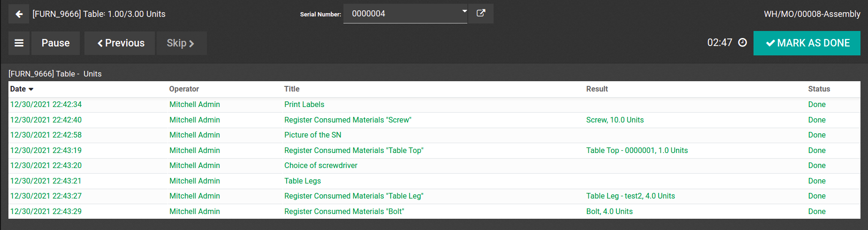868x230 pixels.
Task: Sort table by Status column
Action: (x=819, y=89)
